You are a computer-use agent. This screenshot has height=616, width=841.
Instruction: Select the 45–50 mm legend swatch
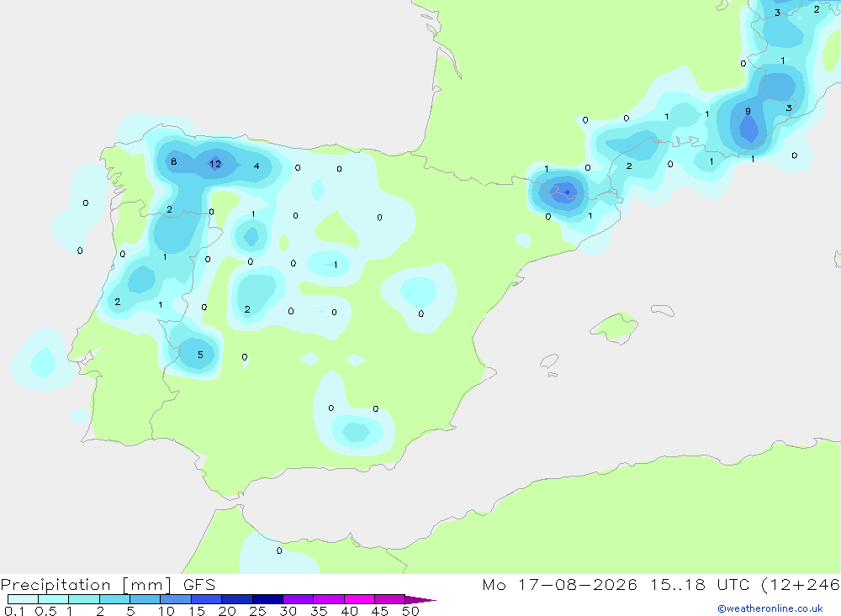tap(390, 599)
